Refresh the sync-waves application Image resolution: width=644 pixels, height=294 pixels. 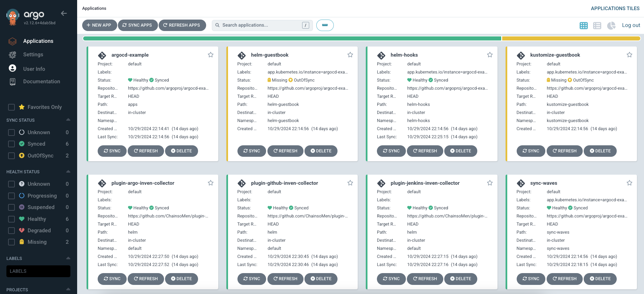[565, 279]
